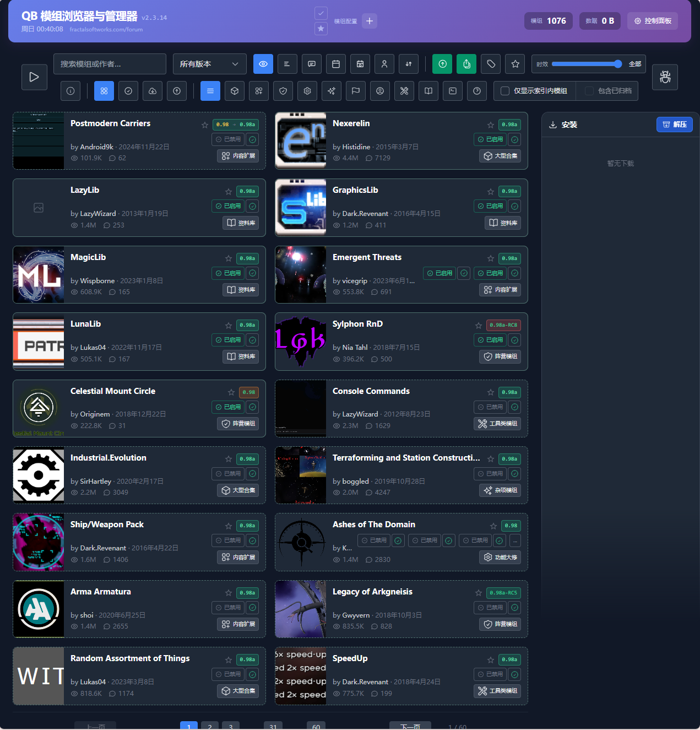
Task: Toggle the 已启用 status on Nexerelin
Action: click(490, 139)
